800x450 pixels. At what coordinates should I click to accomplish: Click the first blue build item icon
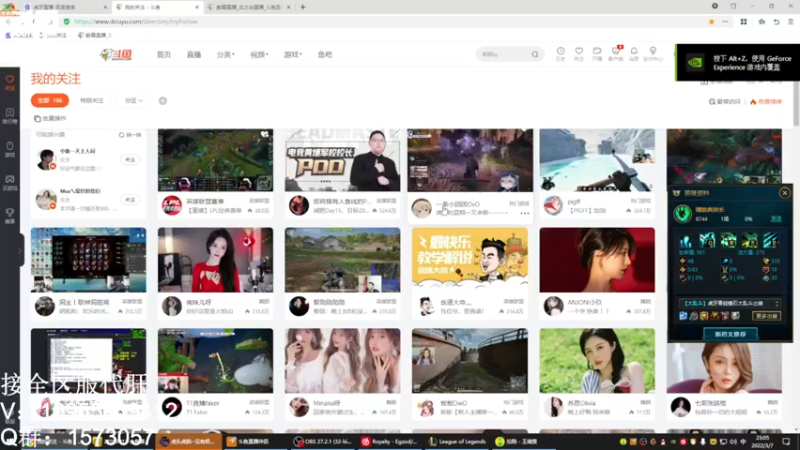(683, 316)
